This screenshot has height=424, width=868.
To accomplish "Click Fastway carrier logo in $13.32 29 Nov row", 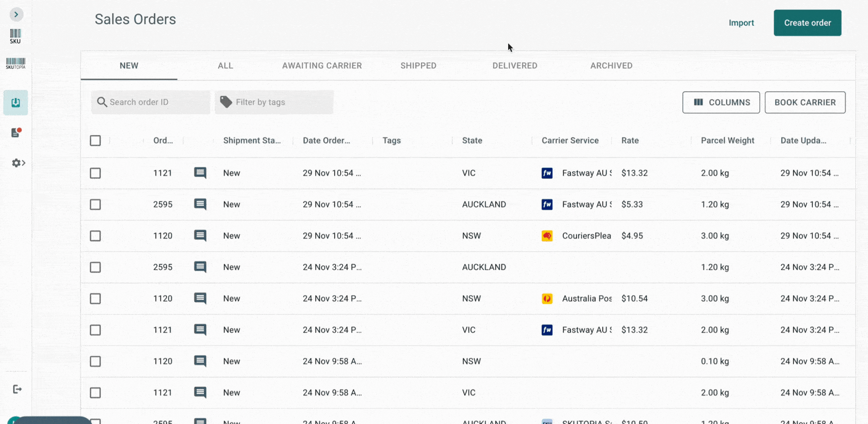I will (547, 173).
